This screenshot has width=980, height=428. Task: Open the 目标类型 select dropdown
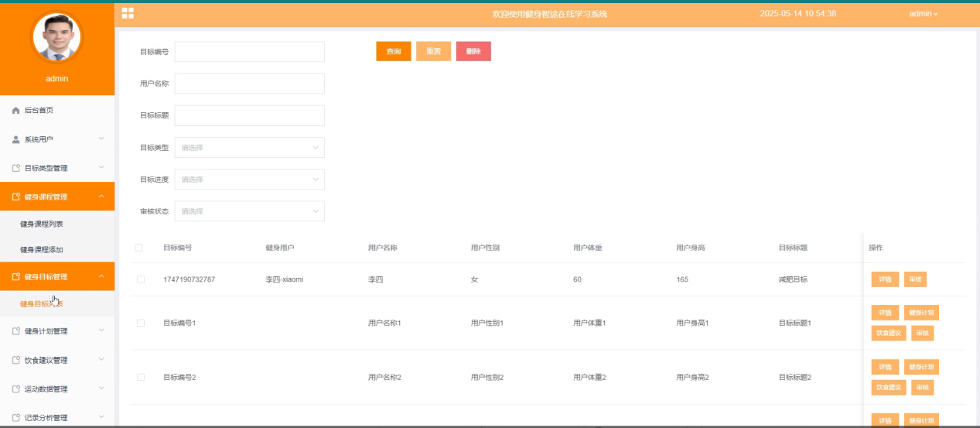coord(250,147)
